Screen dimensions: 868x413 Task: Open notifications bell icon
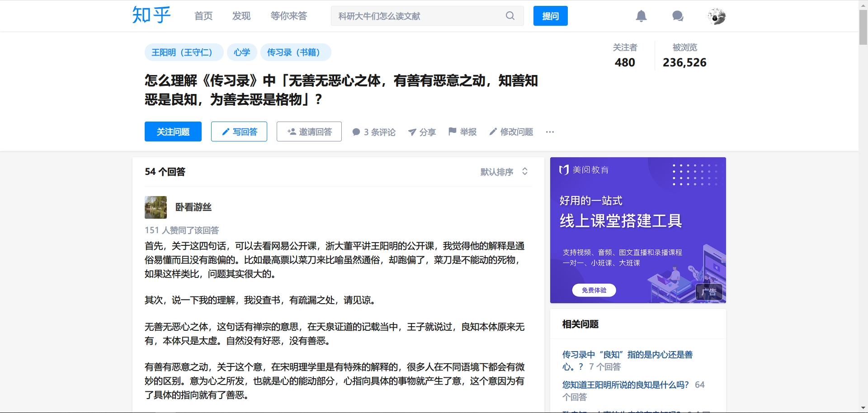pyautogui.click(x=641, y=16)
